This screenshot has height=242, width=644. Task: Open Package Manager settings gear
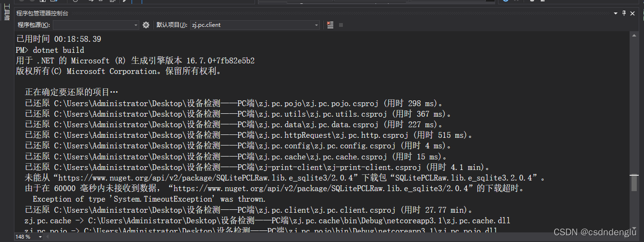[x=146, y=25]
